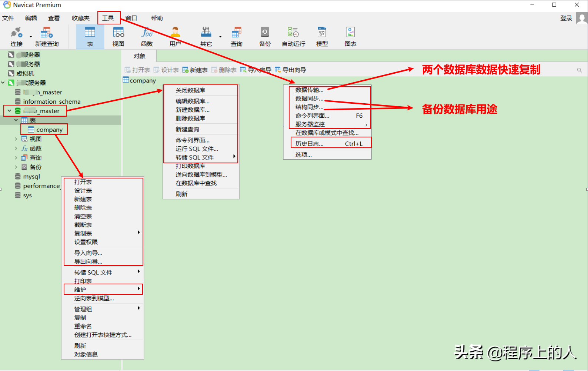This screenshot has width=588, height=371.
Task: Choose 重命名 in table context menu
Action: (103, 326)
